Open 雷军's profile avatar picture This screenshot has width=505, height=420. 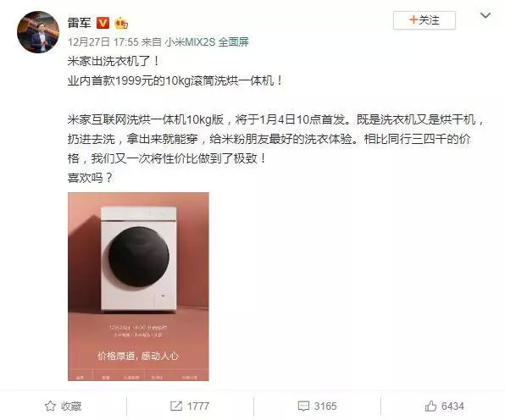[x=38, y=32]
